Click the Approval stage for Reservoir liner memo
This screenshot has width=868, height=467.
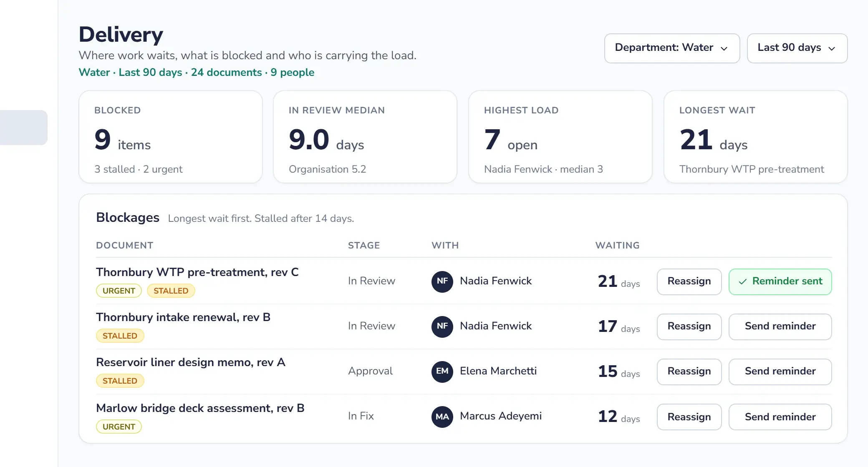(371, 371)
